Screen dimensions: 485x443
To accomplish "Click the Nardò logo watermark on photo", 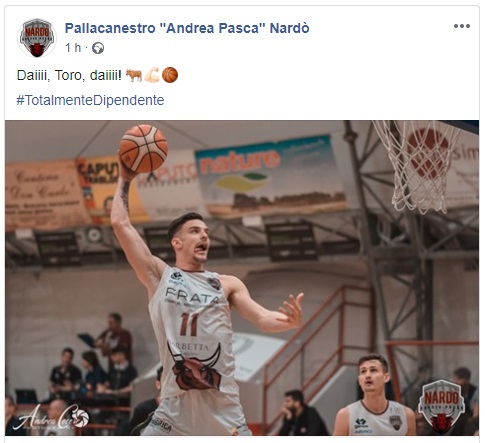I will (442, 405).
